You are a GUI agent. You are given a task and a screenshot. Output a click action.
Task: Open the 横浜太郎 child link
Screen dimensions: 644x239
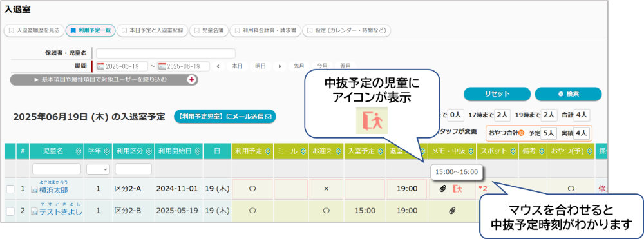[x=53, y=190]
